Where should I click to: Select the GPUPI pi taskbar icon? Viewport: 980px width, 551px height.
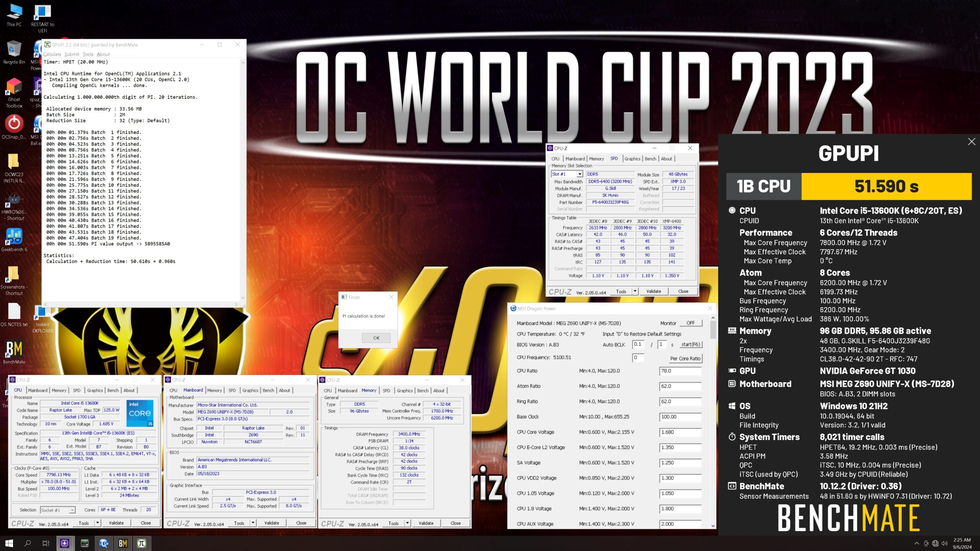point(142,543)
